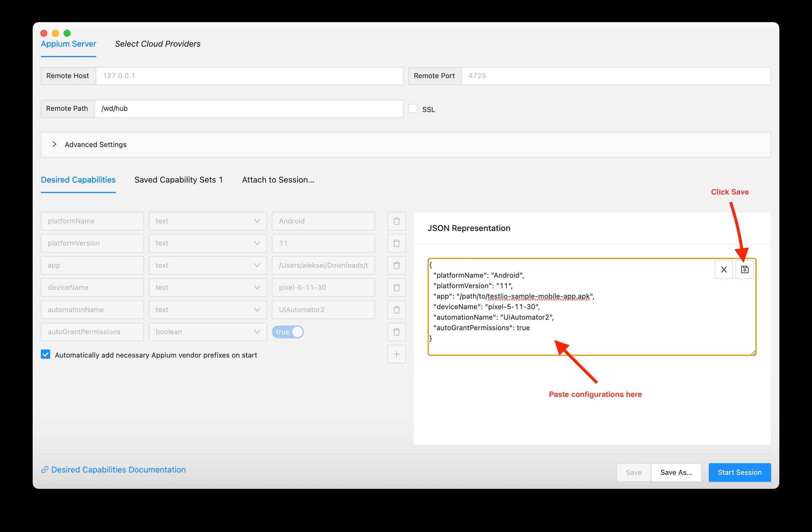Screen dimensions: 812x532
Task: Add new capability with plus icon
Action: [396, 354]
